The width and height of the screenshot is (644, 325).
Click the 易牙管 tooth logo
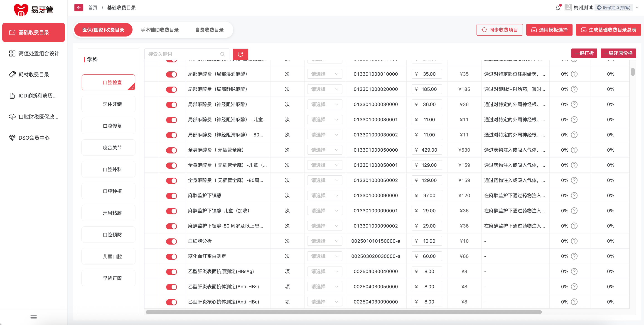tap(21, 10)
